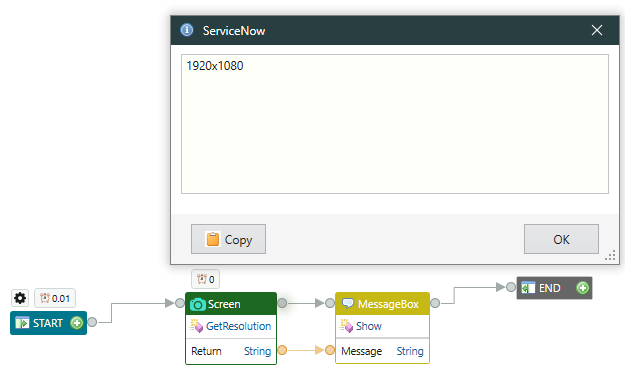Click the 1920x1080 message text area
The height and width of the screenshot is (369, 625).
click(395, 124)
